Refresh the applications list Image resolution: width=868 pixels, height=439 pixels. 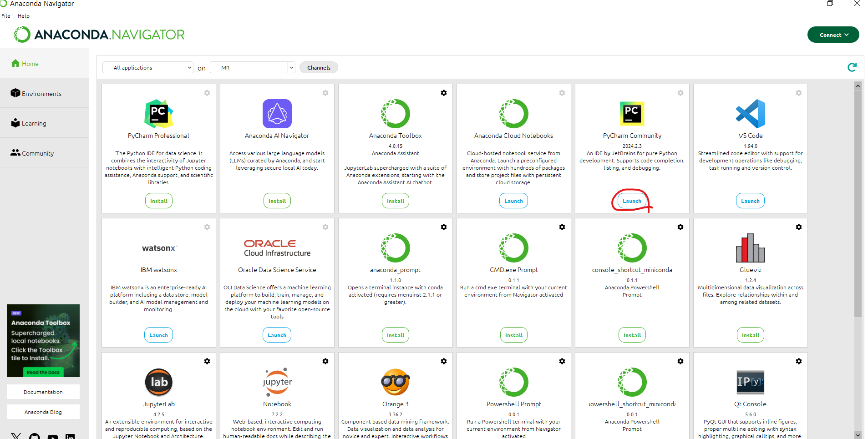852,67
